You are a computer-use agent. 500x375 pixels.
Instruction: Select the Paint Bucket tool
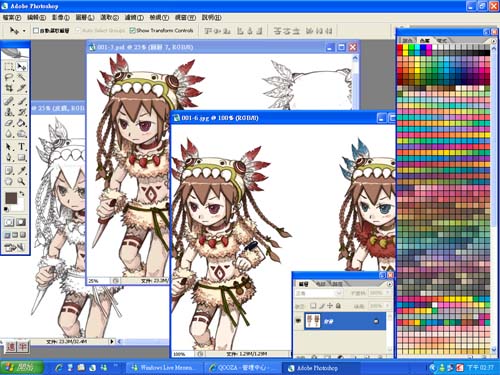(x=22, y=123)
